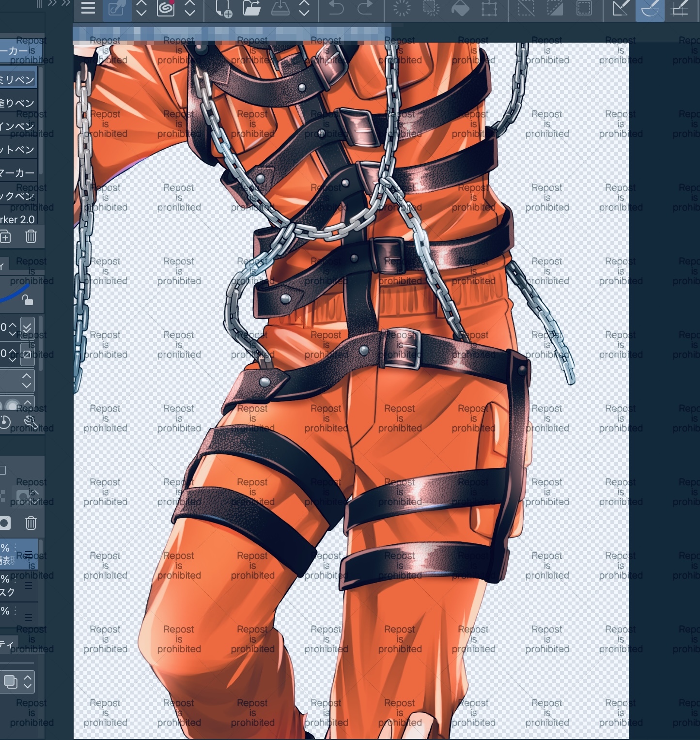Image resolution: width=700 pixels, height=740 pixels.
Task: Undo the last action
Action: pyautogui.click(x=336, y=8)
